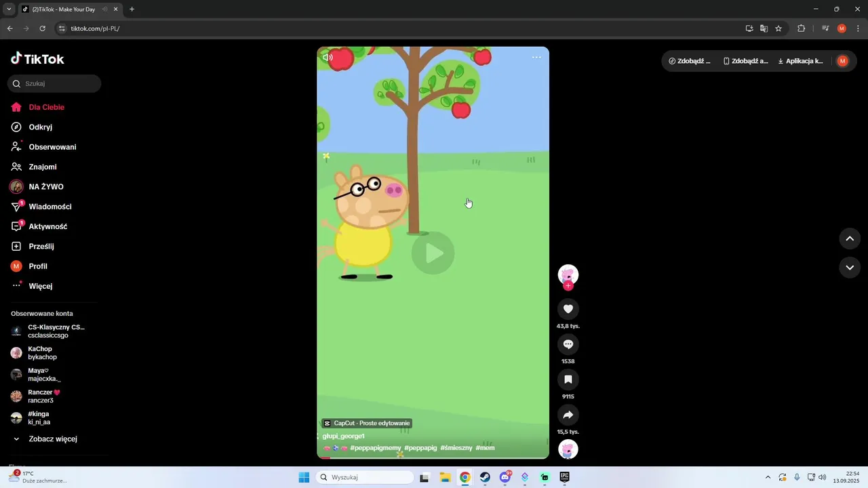Click translate page icon in address bar
The height and width of the screenshot is (488, 868).
coord(764,28)
